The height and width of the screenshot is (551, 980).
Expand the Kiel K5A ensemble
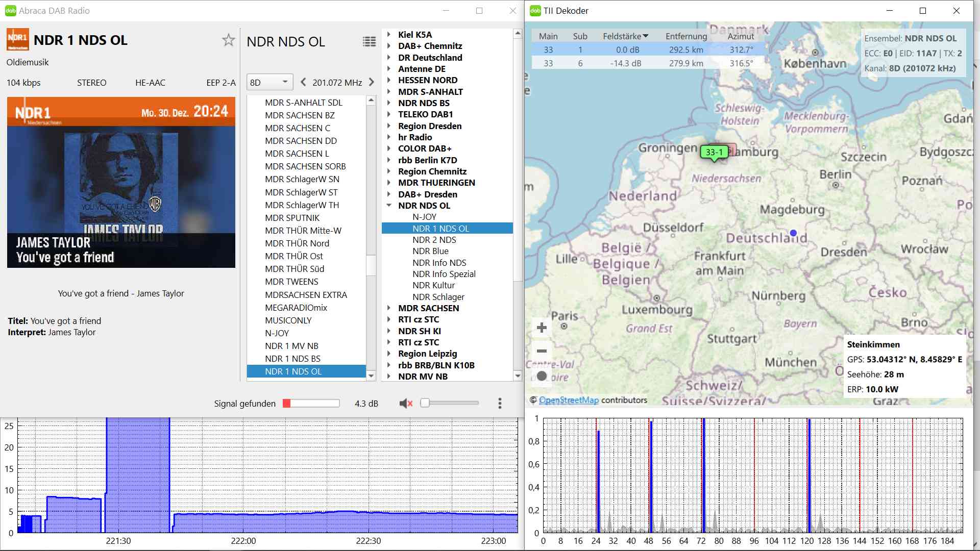389,35
